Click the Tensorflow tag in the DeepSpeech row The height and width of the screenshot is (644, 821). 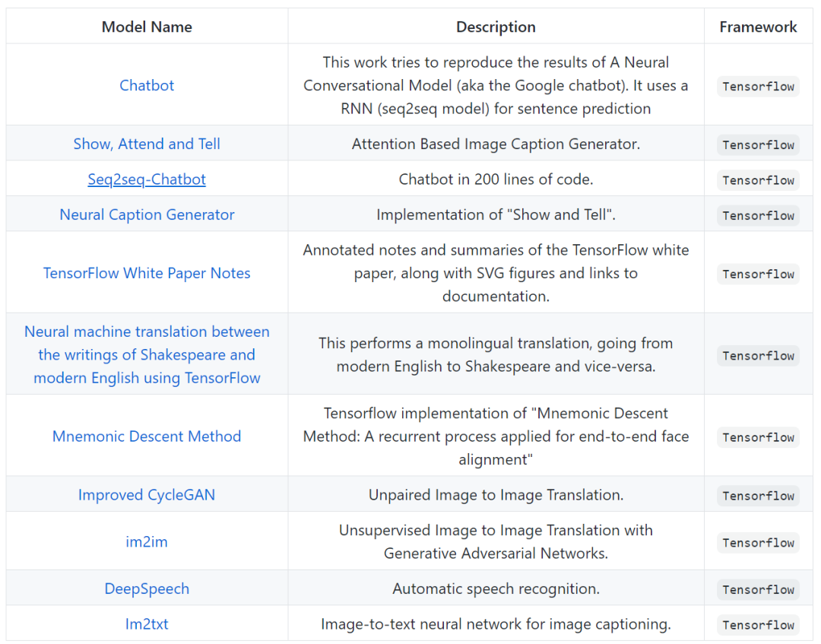[x=758, y=589]
